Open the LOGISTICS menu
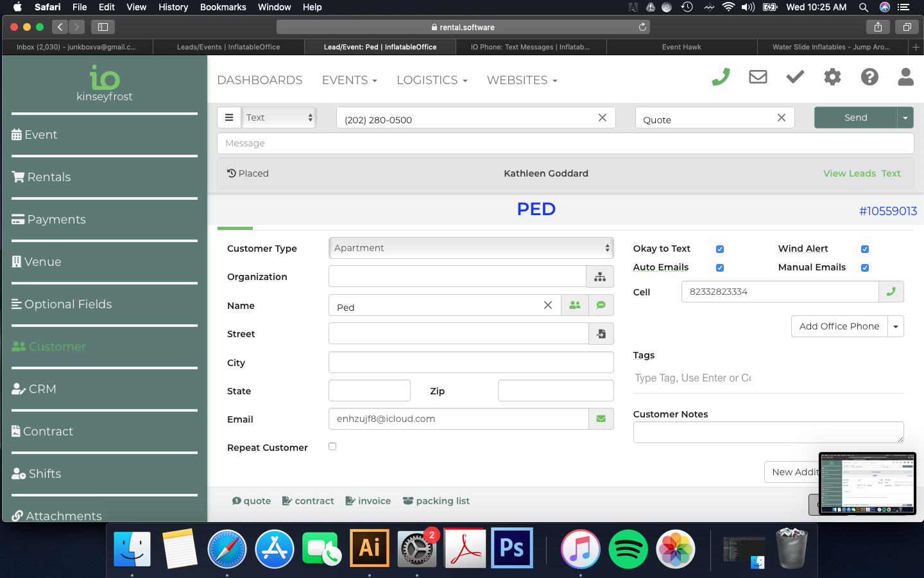This screenshot has width=924, height=578. [432, 80]
